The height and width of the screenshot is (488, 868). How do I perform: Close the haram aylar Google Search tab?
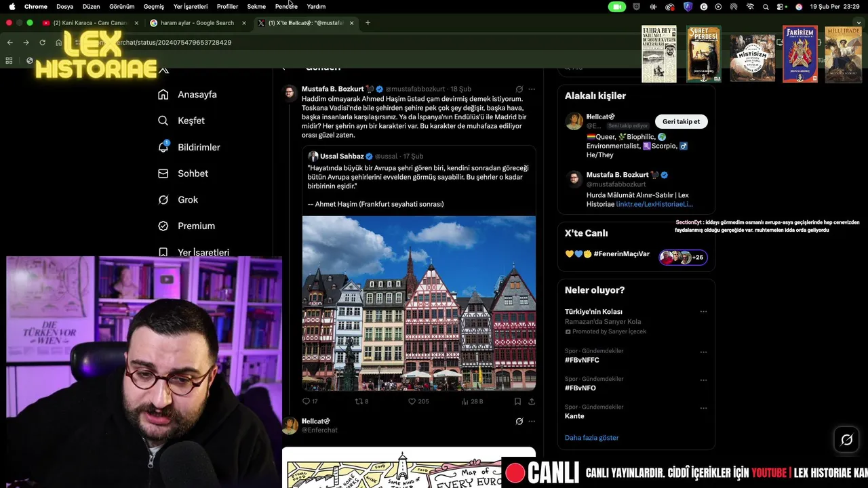coord(244,22)
